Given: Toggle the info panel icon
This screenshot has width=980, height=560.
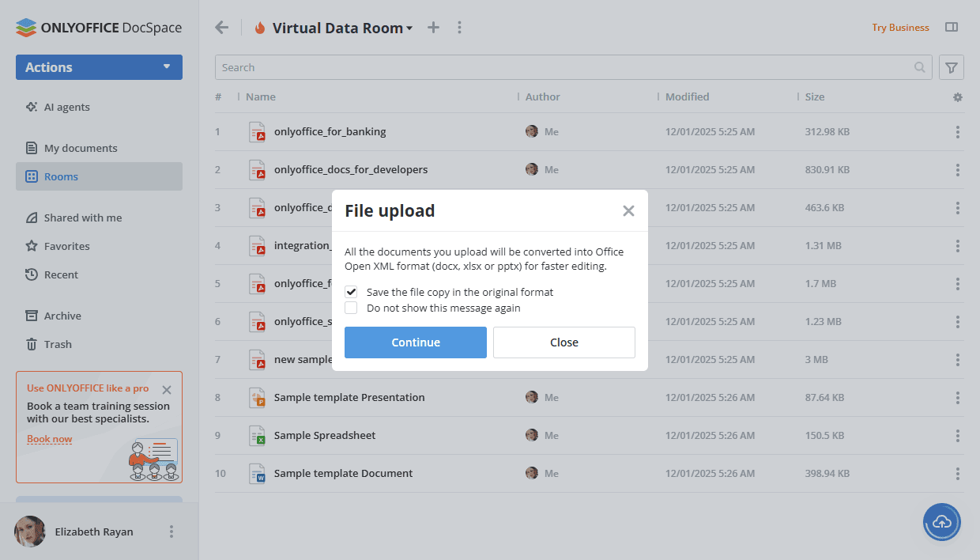Looking at the screenshot, I should (x=952, y=27).
